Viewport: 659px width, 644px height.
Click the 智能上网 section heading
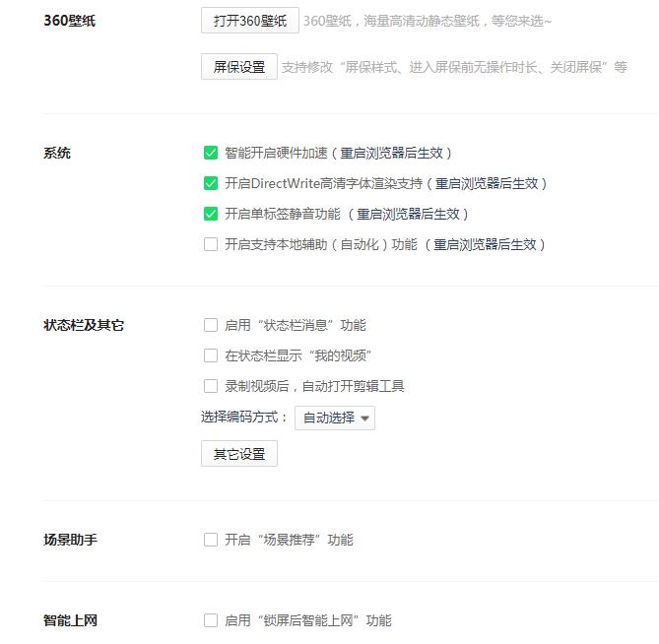click(x=70, y=620)
